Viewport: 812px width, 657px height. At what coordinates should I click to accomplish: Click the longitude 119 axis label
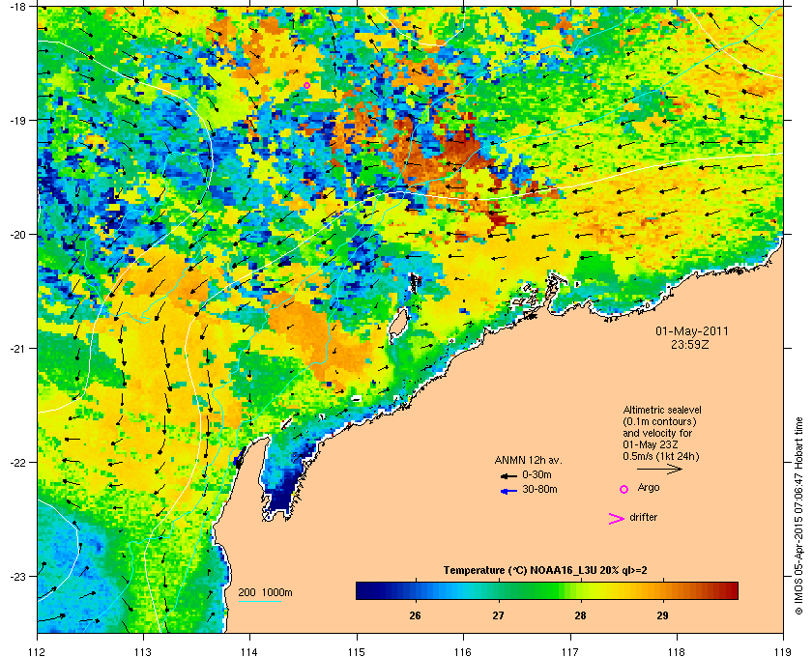point(783,651)
